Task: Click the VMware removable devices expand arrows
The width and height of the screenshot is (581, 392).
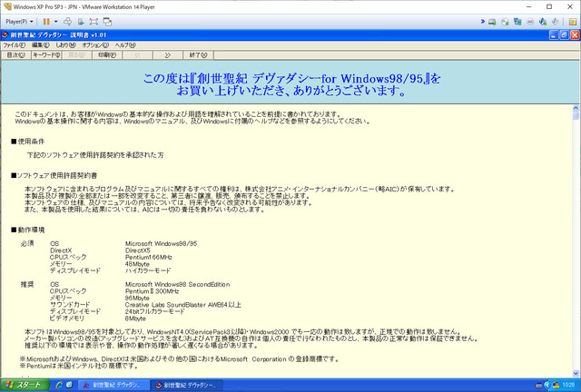Action: pyautogui.click(x=482, y=22)
